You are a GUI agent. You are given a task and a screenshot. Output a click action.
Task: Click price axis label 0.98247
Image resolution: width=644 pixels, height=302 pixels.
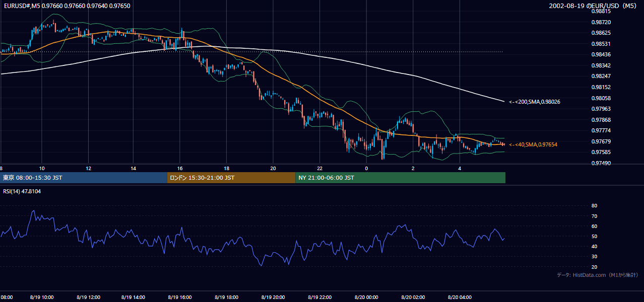pos(601,76)
